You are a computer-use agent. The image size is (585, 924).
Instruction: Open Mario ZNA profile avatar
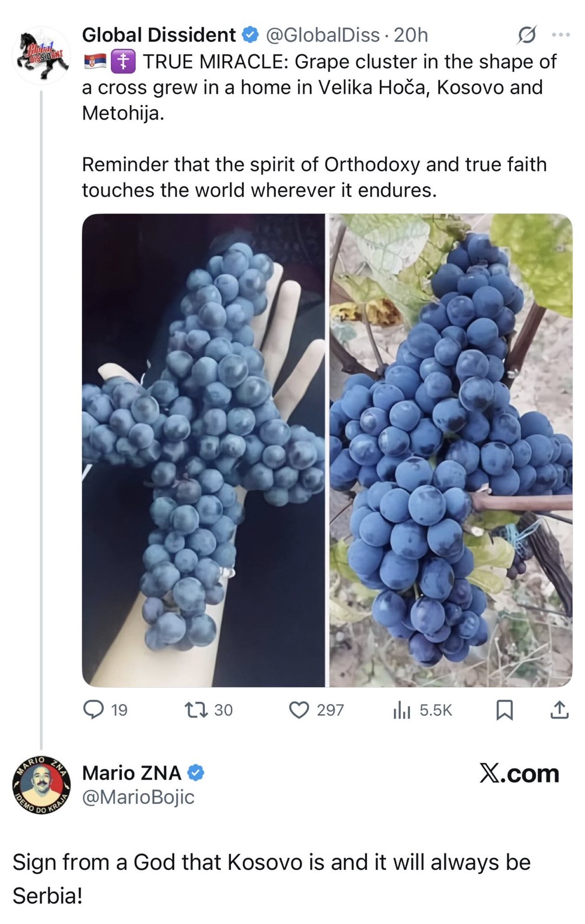click(x=41, y=785)
